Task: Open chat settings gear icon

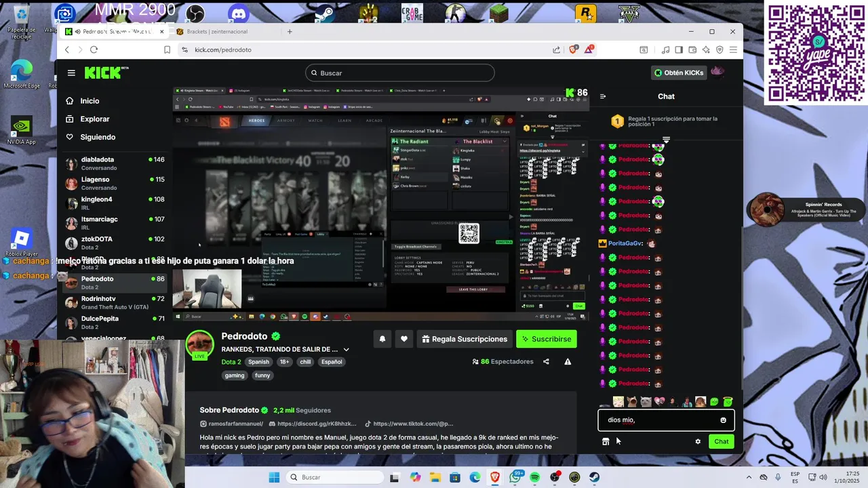Action: pos(698,442)
